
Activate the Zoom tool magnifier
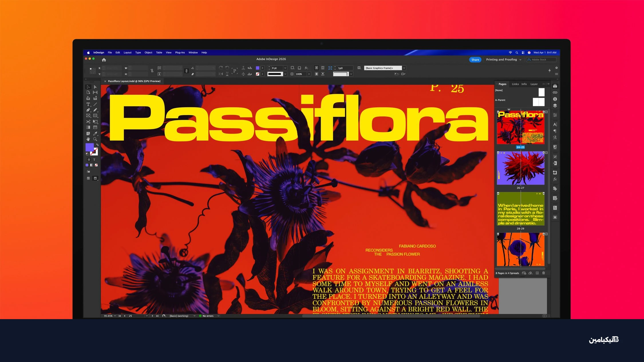tap(95, 139)
